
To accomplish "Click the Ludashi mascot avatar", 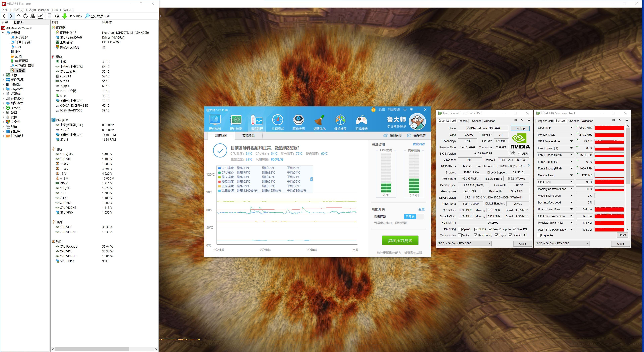I will pos(417,121).
